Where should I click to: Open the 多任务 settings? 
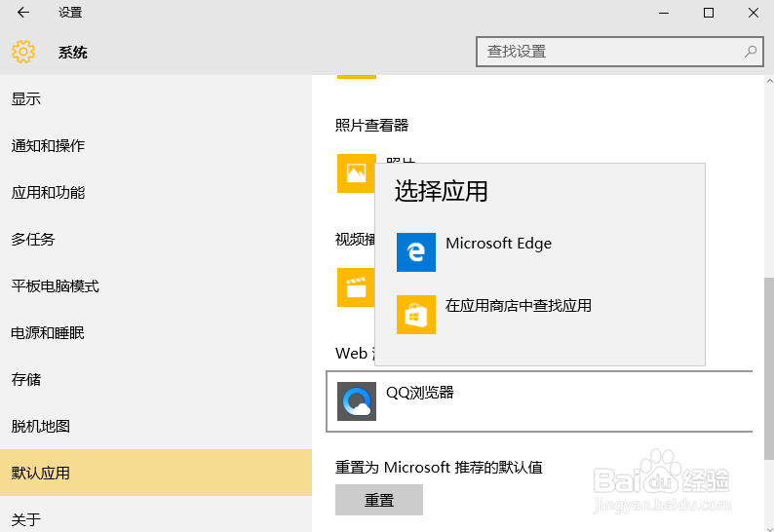(x=156, y=239)
